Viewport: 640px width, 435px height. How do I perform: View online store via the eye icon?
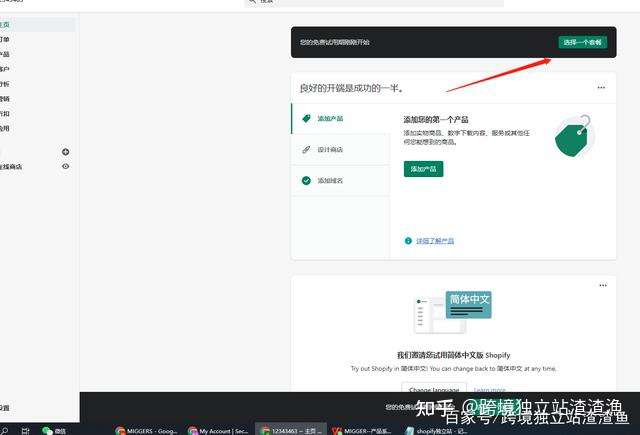click(65, 166)
